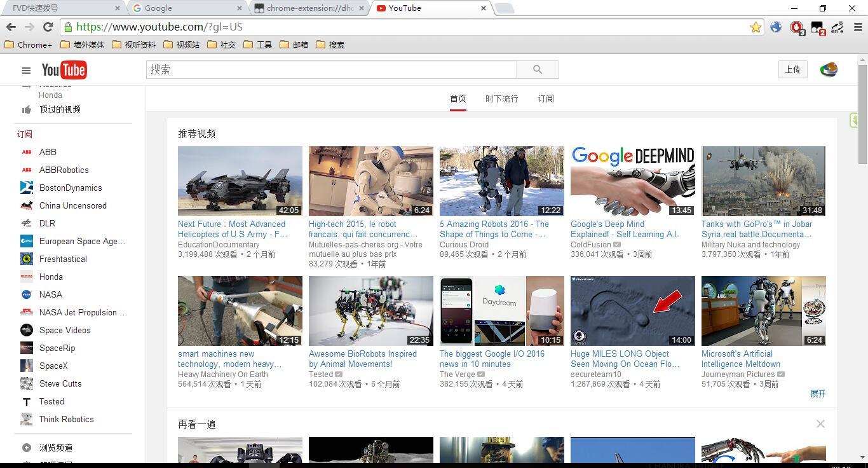Open the High-tech 2015 robot thumbnail

coord(371,181)
